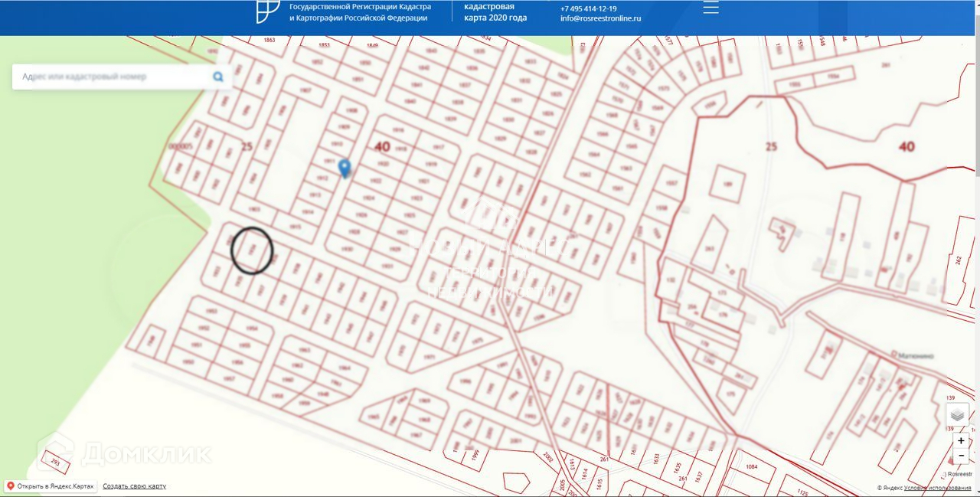Select parcel number 1853 near top
The height and width of the screenshot is (497, 980).
pos(324,44)
